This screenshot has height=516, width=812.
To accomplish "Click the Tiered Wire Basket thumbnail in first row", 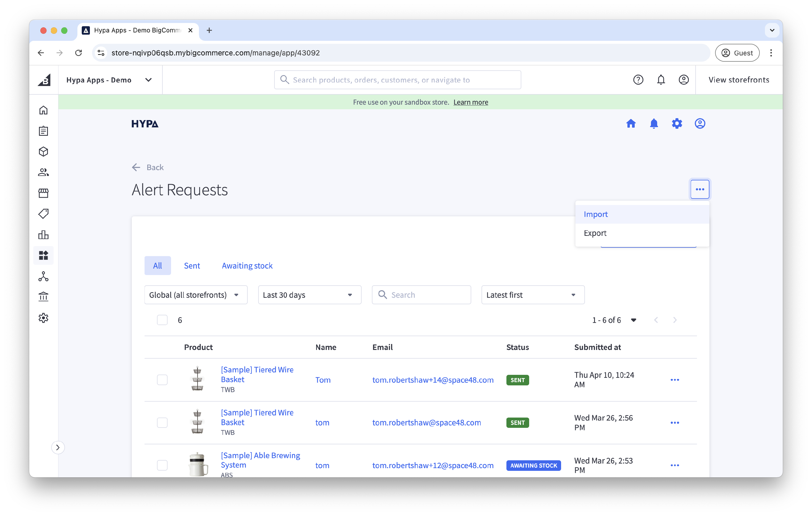I will pos(197,379).
